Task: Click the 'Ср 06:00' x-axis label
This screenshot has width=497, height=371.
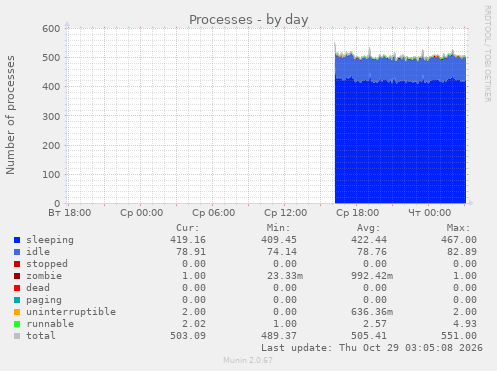Action: (214, 213)
